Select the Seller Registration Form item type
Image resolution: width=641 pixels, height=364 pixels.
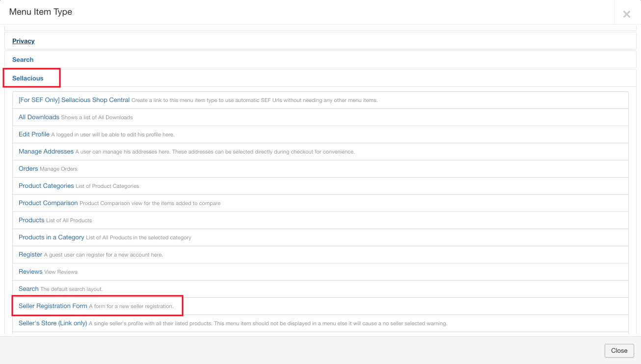(x=53, y=306)
